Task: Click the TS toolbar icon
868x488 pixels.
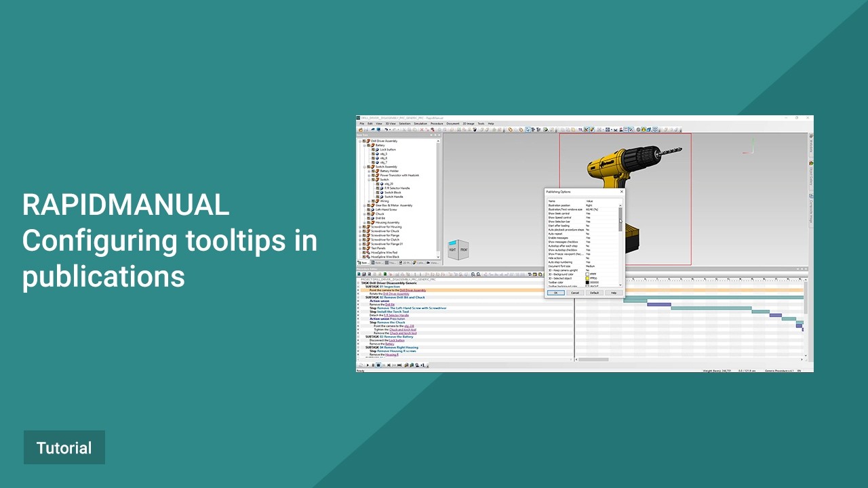Action: coord(580,129)
